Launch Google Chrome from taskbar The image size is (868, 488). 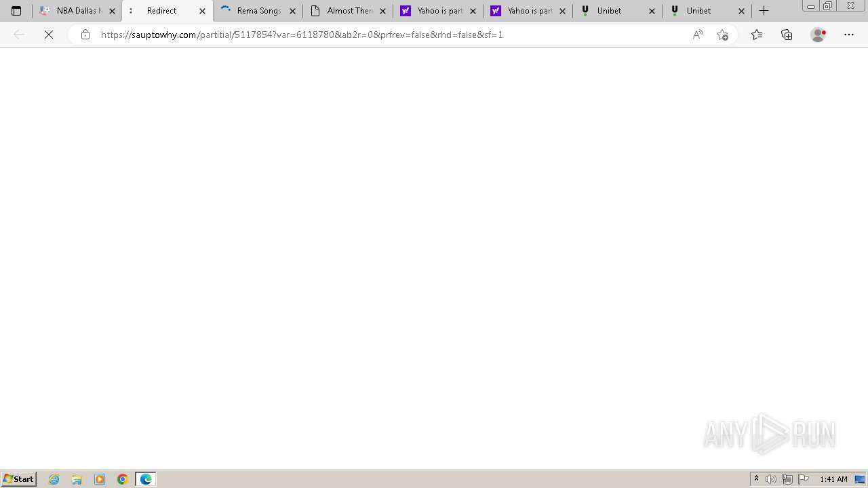click(123, 479)
